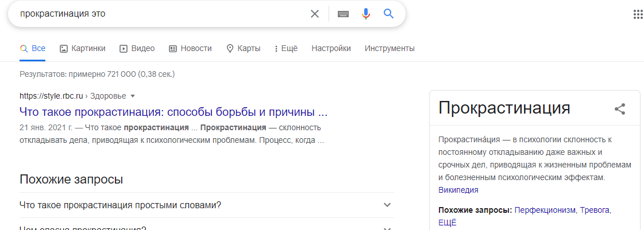644x230 pixels.
Task: Start voice search with the microphone icon
Action: pyautogui.click(x=366, y=14)
